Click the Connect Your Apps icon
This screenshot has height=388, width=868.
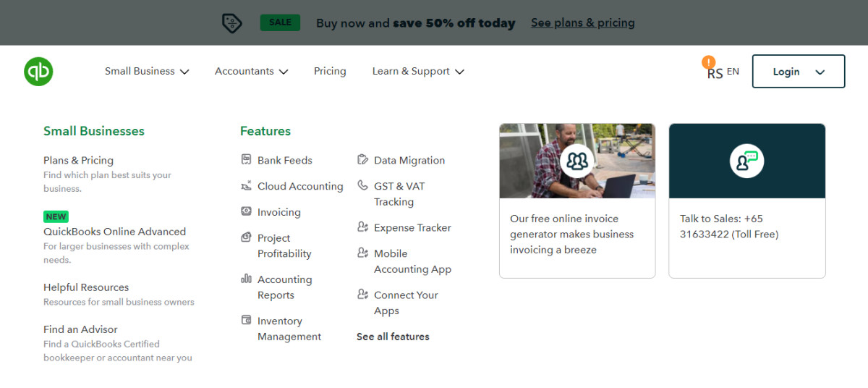coord(362,294)
